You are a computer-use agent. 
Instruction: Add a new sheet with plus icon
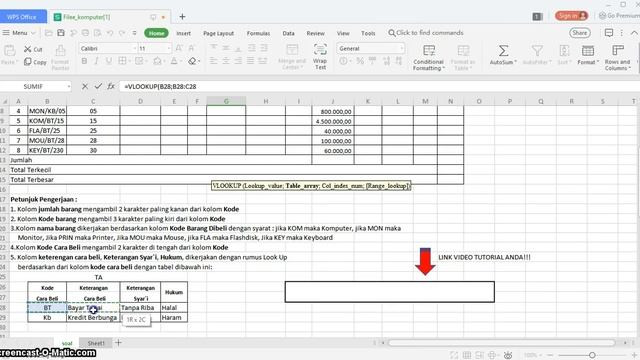(118, 343)
